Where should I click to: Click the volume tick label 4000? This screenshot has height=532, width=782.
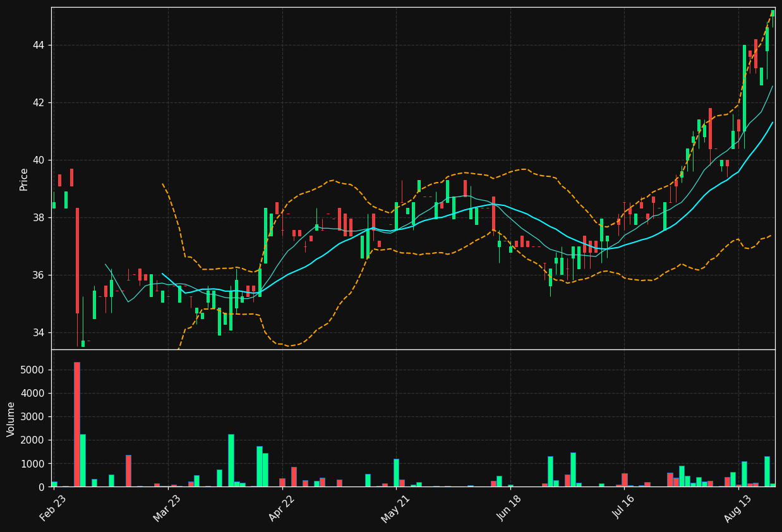pyautogui.click(x=33, y=393)
